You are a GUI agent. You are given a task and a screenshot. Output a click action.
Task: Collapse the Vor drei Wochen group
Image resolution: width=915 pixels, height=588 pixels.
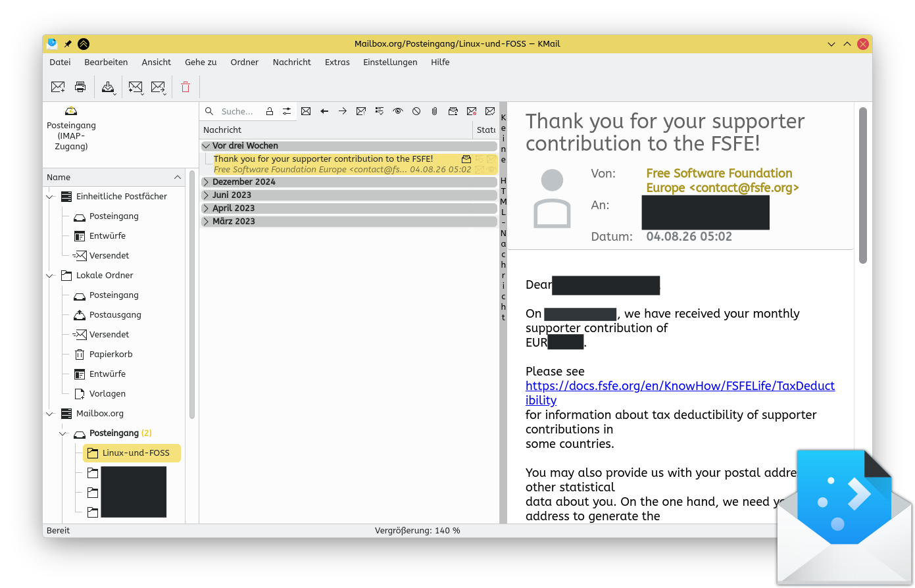(207, 146)
